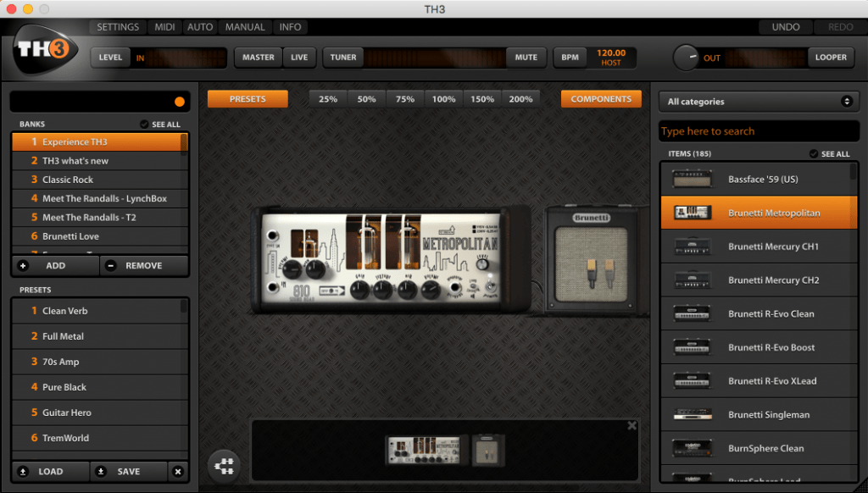This screenshot has height=493, width=868.
Task: Select Brunetti Mercury CH1 amp icon
Action: 692,246
